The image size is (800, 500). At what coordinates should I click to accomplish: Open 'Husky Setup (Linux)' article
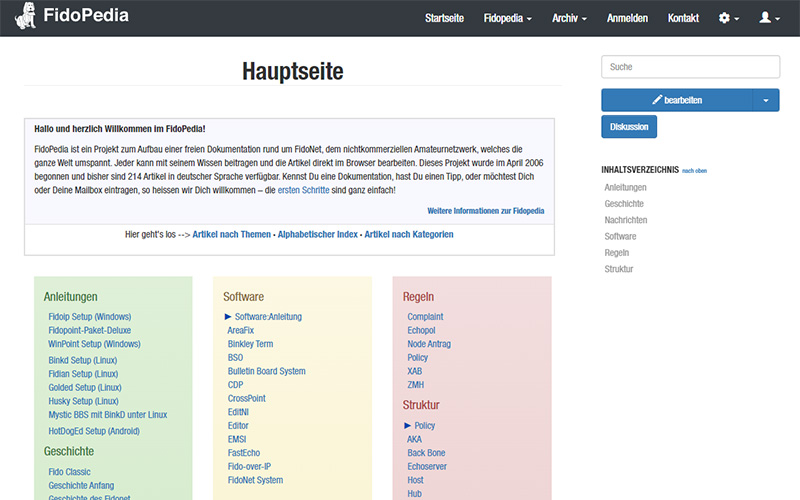(x=84, y=401)
